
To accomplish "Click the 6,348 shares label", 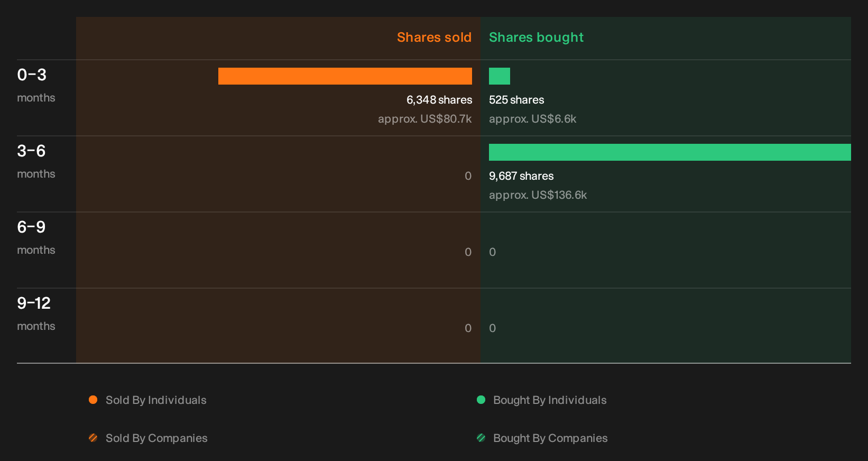I will pos(439,100).
